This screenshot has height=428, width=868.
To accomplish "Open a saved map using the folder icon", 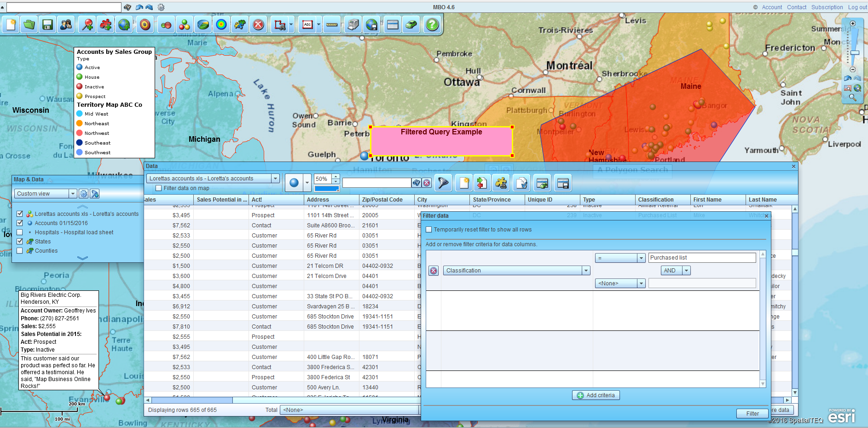I will coord(29,24).
